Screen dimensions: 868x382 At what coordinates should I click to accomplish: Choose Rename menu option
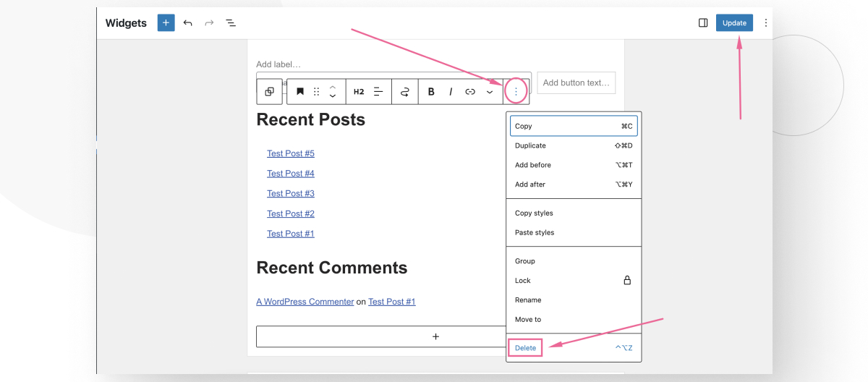(x=574, y=300)
